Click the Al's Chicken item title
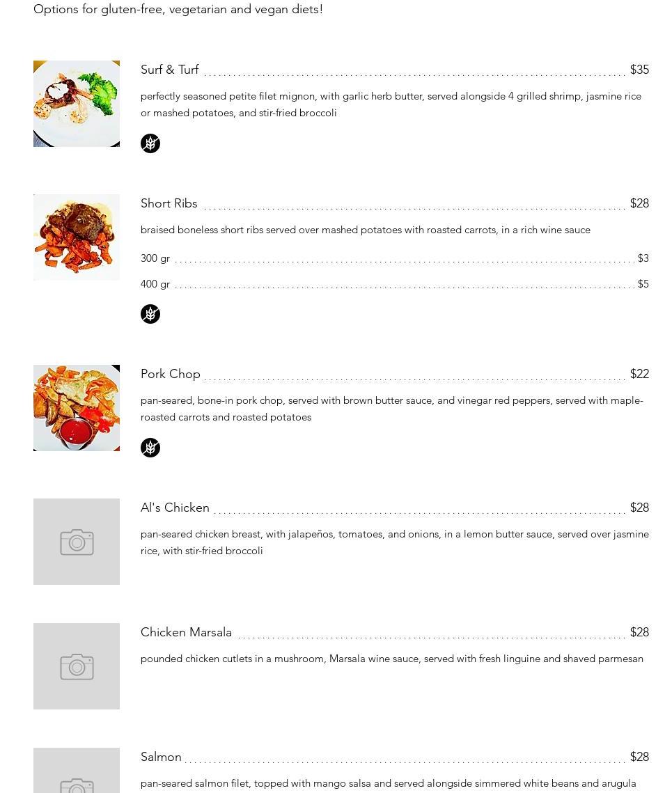The height and width of the screenshot is (793, 672). pos(175,508)
